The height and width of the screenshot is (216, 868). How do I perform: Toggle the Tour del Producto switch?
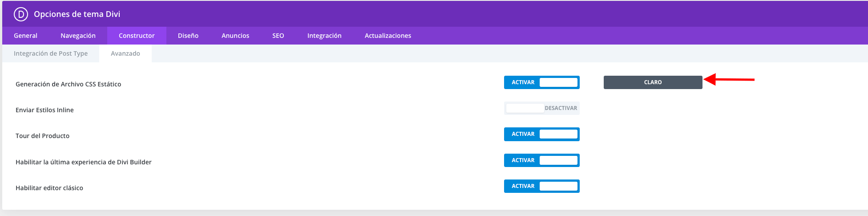click(542, 134)
